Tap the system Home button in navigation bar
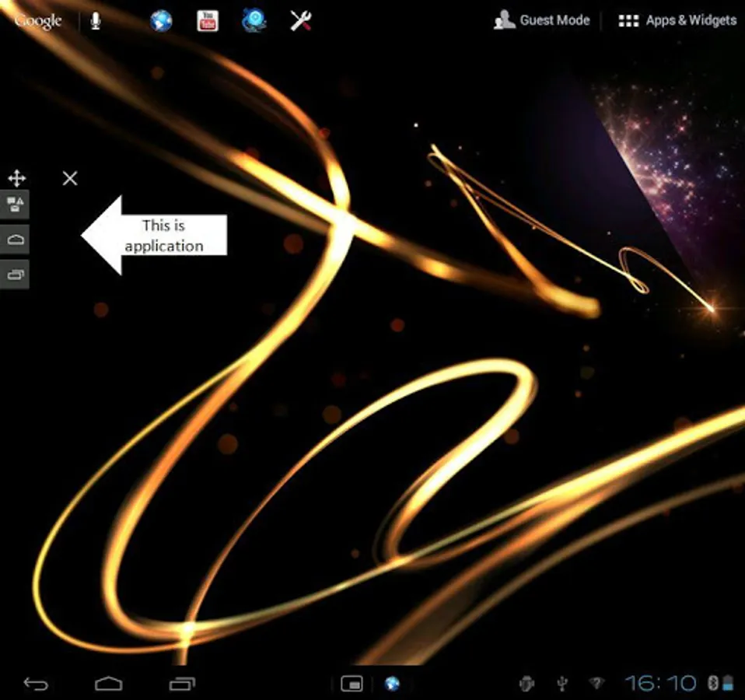Viewport: 745px width, 700px height. point(109,684)
